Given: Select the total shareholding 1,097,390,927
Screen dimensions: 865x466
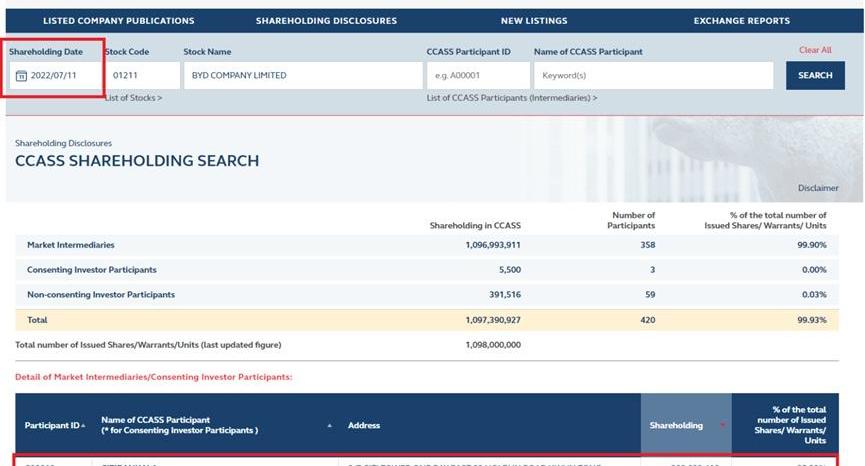Looking at the screenshot, I should coord(493,320).
